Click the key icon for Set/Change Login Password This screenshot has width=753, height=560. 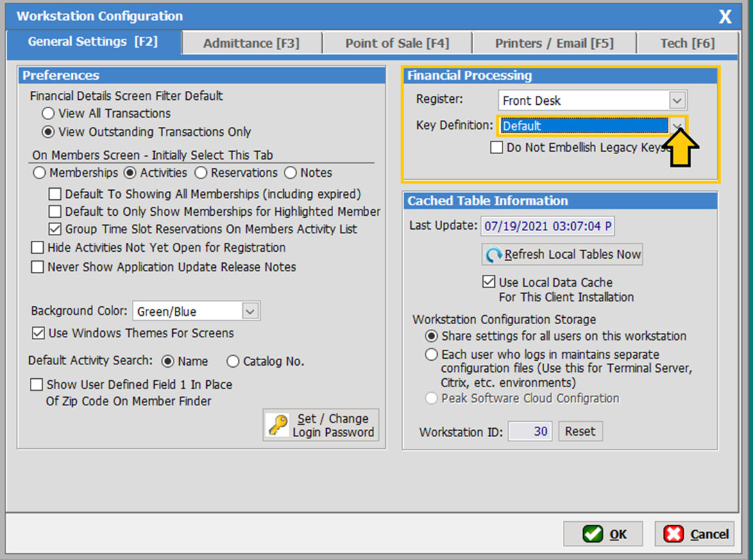point(279,425)
